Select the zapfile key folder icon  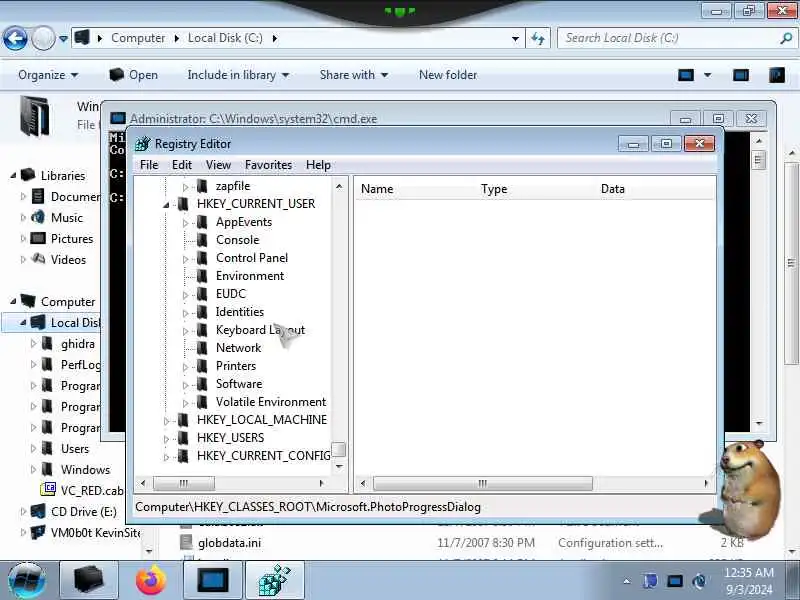click(x=203, y=186)
